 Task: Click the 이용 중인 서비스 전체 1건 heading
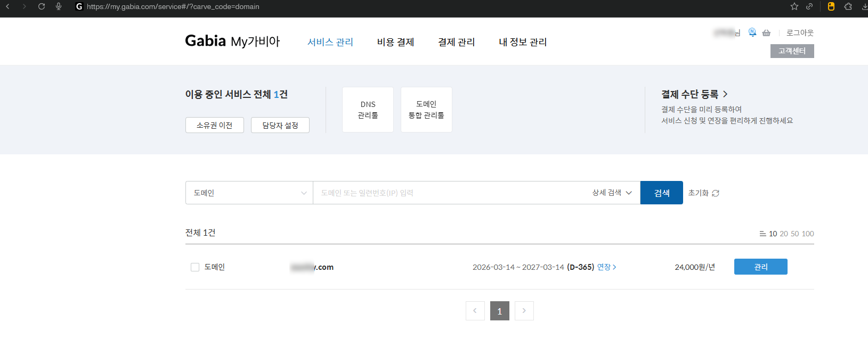tap(237, 94)
